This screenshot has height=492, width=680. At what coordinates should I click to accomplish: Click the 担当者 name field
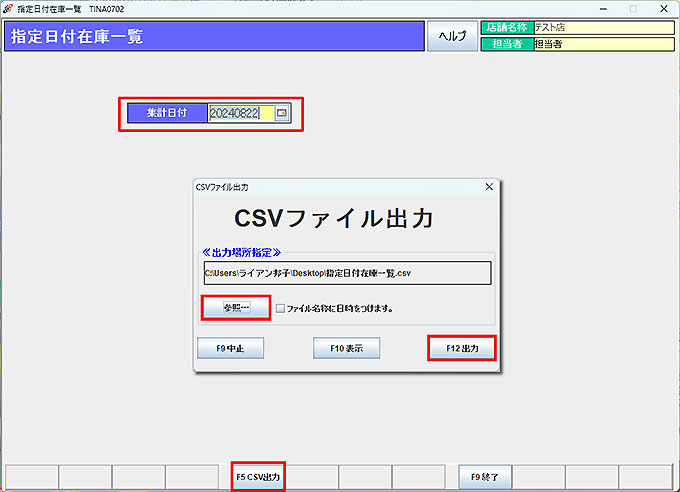pyautogui.click(x=604, y=44)
